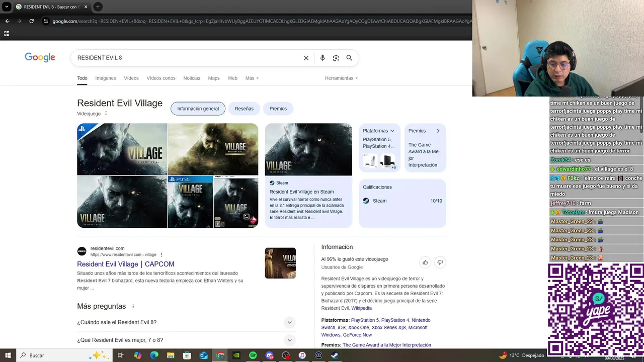Open the PlayStation Village cover image

[122, 149]
